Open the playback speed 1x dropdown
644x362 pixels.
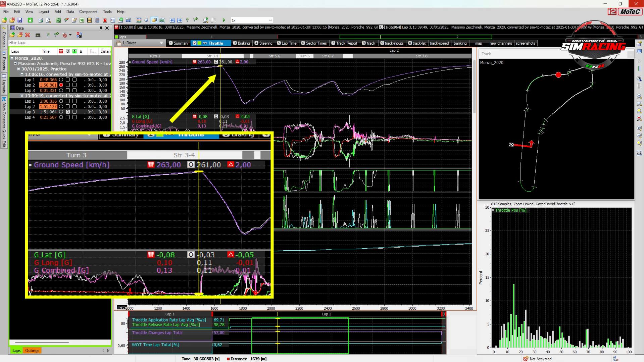tap(270, 20)
